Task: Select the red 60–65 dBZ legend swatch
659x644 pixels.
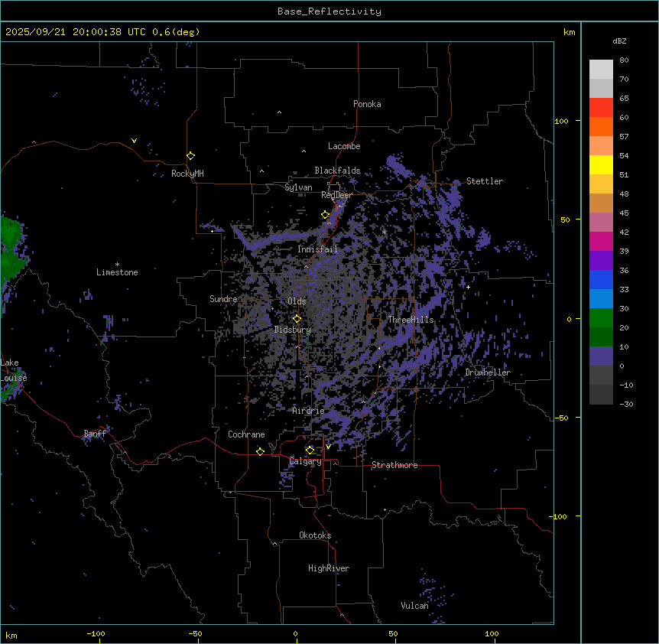Action: point(601,108)
